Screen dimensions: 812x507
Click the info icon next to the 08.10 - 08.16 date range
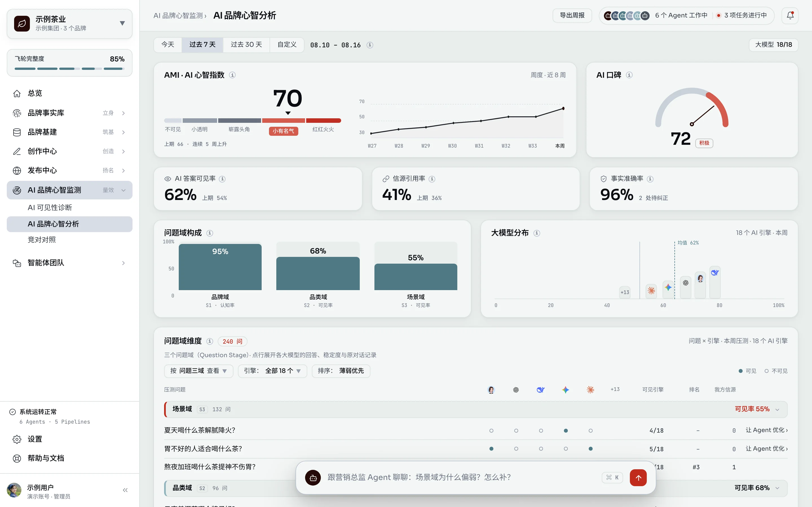[x=370, y=45]
